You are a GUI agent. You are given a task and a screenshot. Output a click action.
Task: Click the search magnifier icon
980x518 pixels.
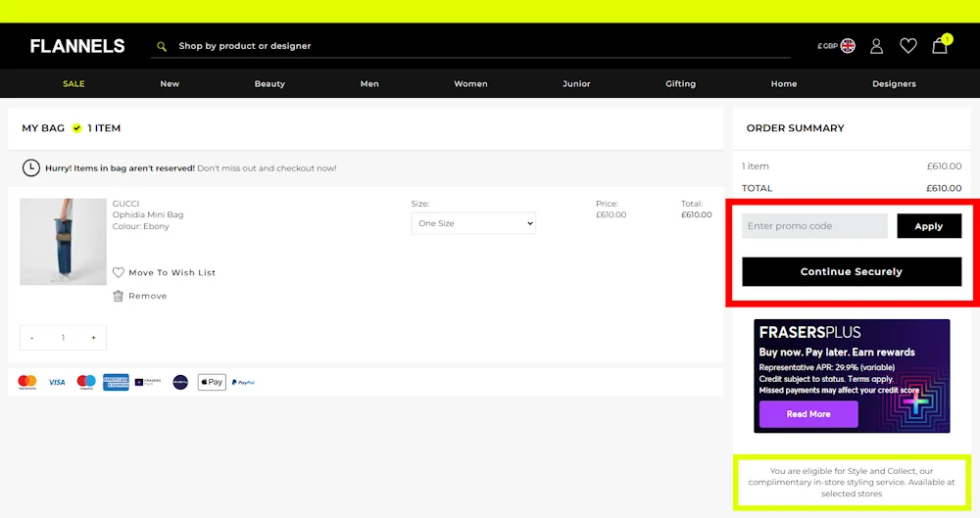click(x=162, y=46)
